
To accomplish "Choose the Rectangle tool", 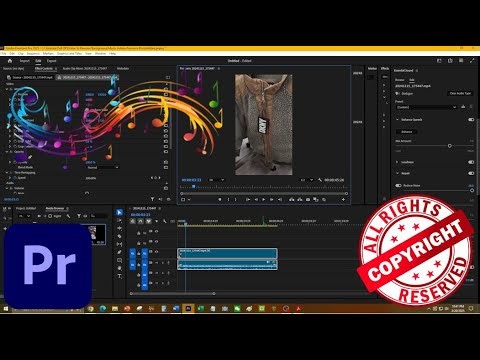I will [x=120, y=260].
